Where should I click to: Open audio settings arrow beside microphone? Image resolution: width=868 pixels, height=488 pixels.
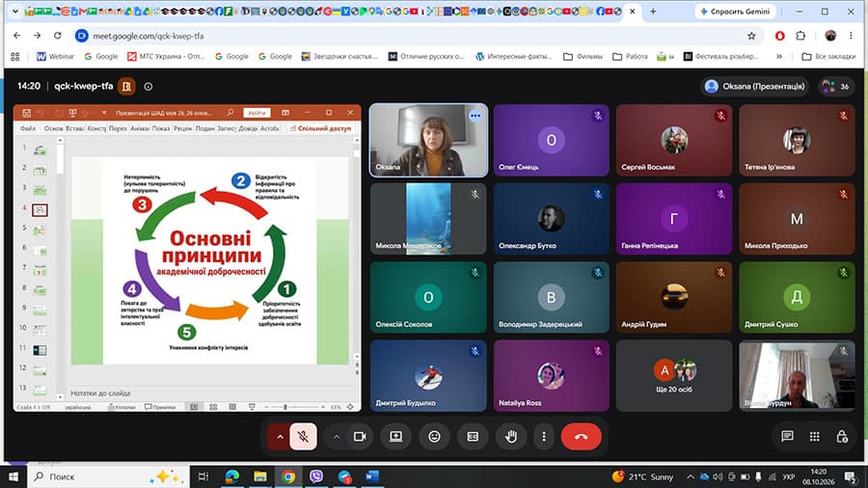pos(280,437)
